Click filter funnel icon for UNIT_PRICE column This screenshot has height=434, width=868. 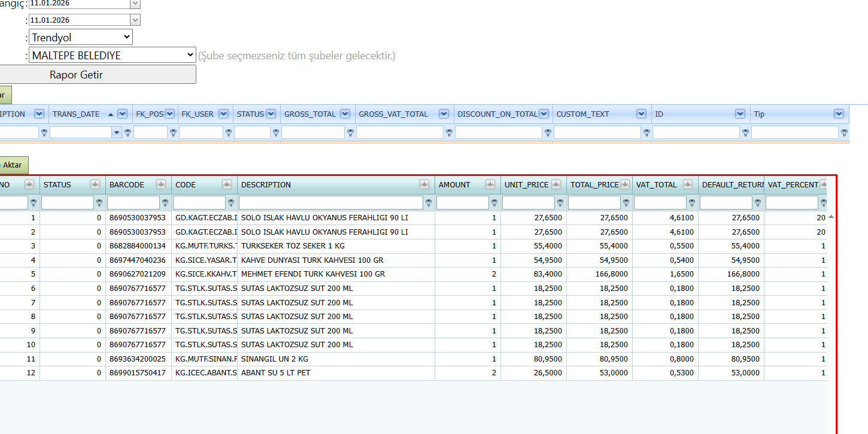click(x=560, y=203)
